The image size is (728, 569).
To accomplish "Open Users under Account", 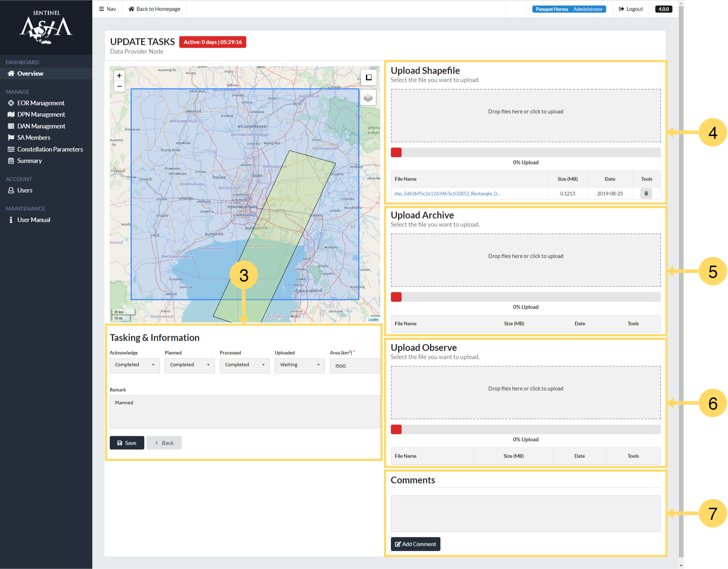I will (25, 190).
